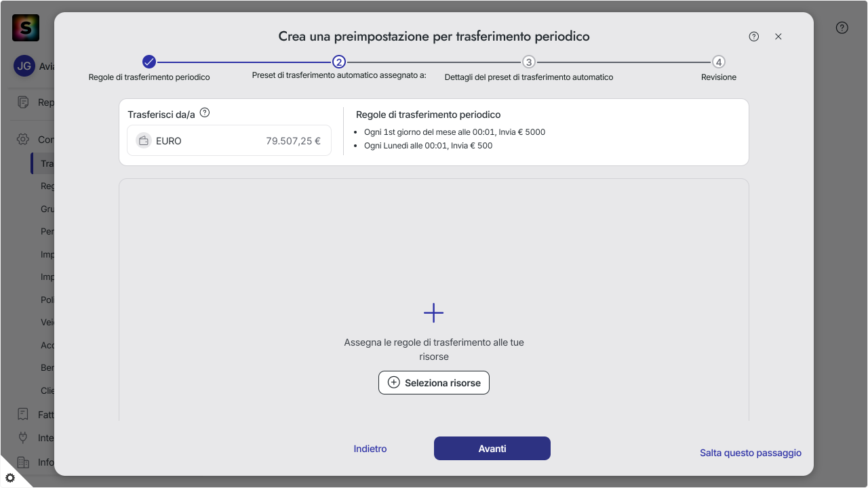Close the periodic transfer preset dialog
This screenshot has width=868, height=488.
(778, 37)
